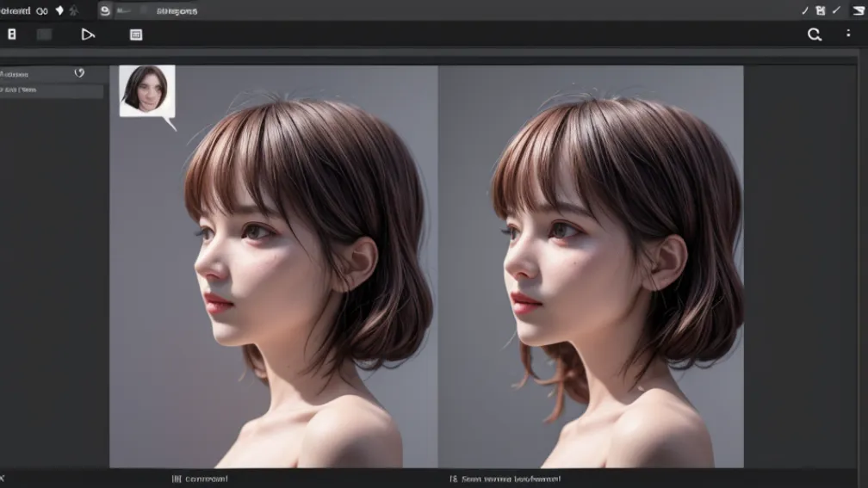Click the play triangle icon in toolbar
This screenshot has height=488, width=868.
88,34
